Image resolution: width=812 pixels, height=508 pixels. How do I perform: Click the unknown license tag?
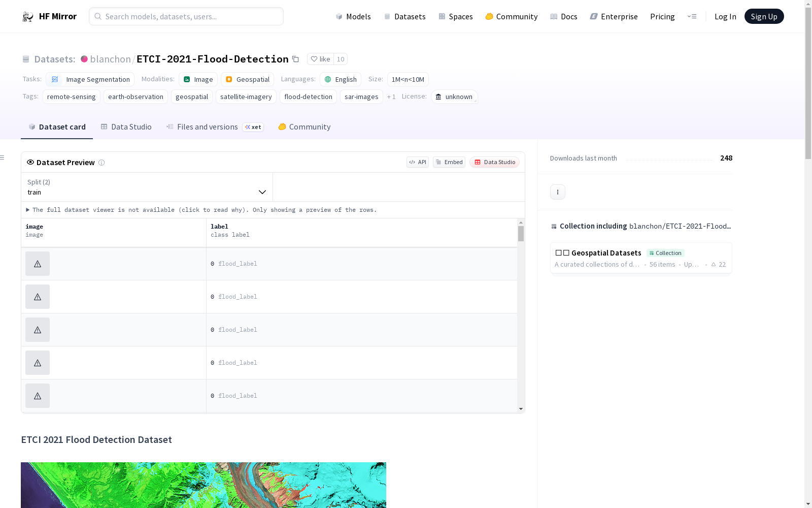[x=454, y=97]
